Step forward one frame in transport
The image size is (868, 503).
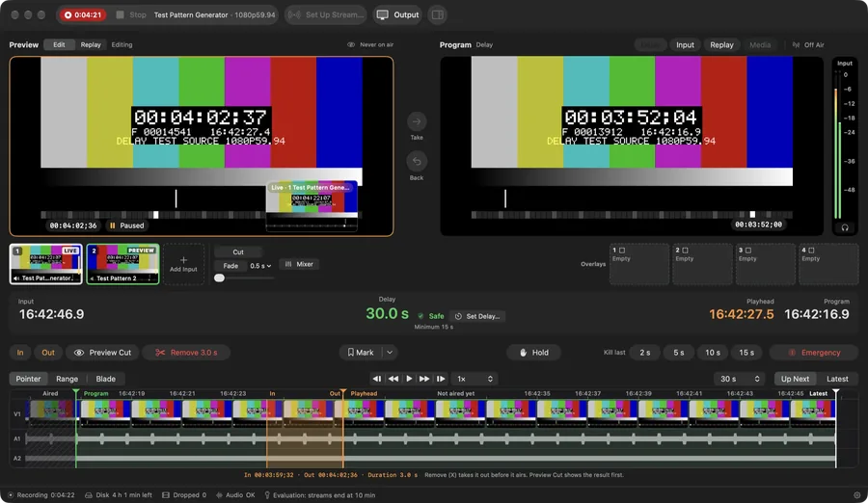pos(441,379)
